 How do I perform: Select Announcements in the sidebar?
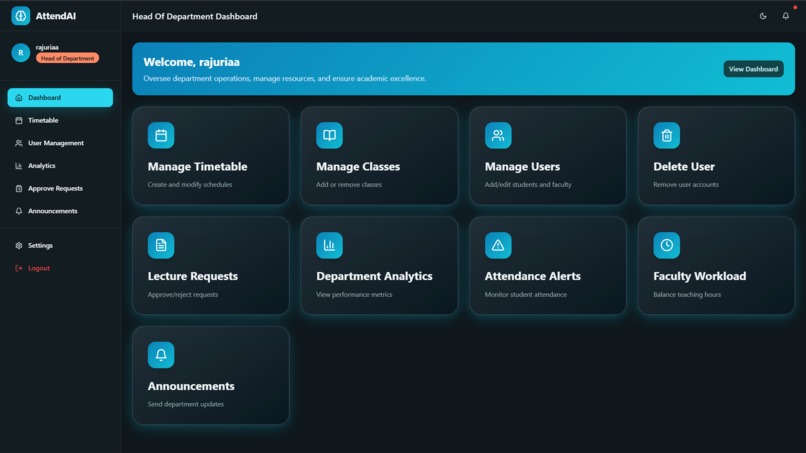tap(60, 211)
